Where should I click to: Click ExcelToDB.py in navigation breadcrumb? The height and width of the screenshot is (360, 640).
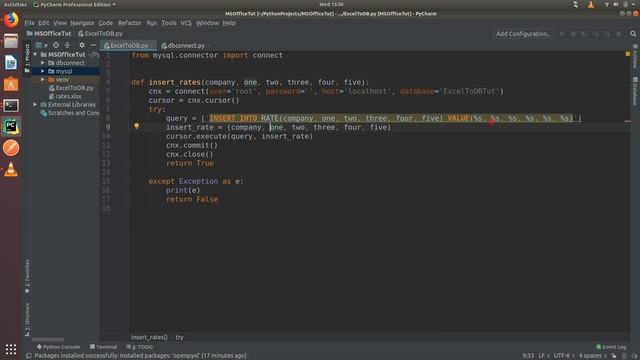click(x=100, y=34)
